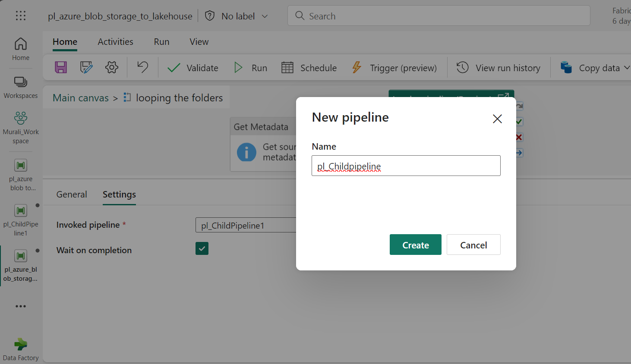631x364 pixels.
Task: Open the General tab
Action: (x=72, y=195)
